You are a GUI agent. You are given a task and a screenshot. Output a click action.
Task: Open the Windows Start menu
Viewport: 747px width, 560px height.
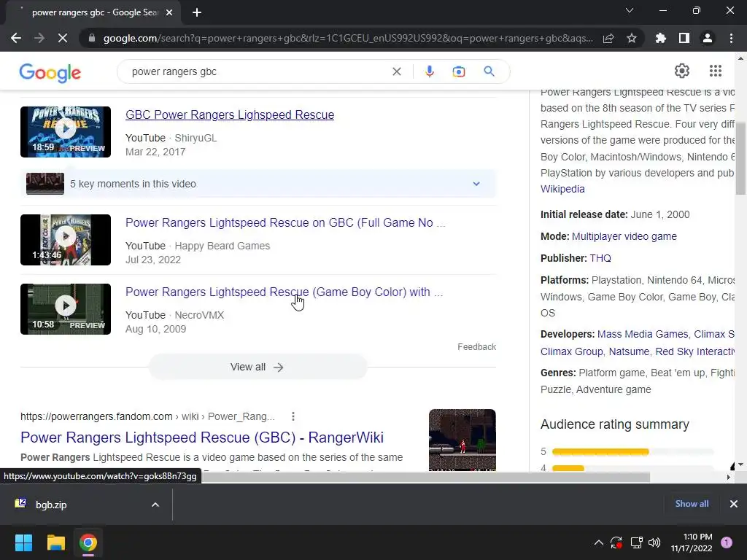[x=23, y=542]
